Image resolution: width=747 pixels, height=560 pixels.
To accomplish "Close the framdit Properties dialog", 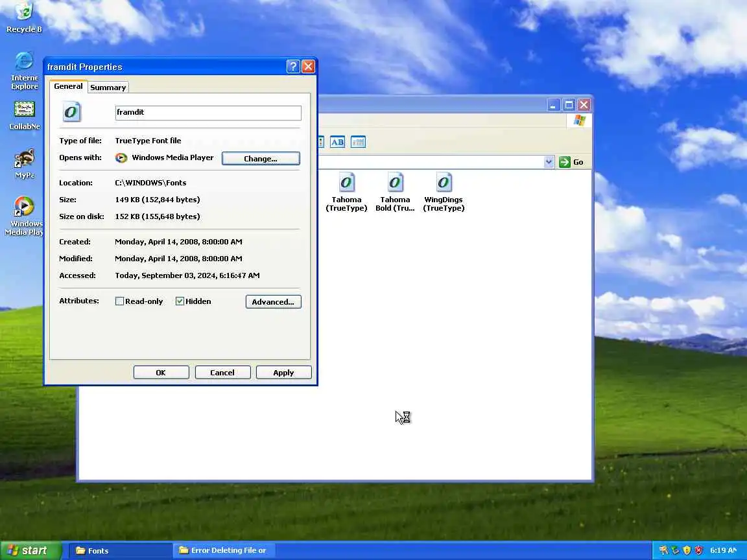I will tap(308, 67).
